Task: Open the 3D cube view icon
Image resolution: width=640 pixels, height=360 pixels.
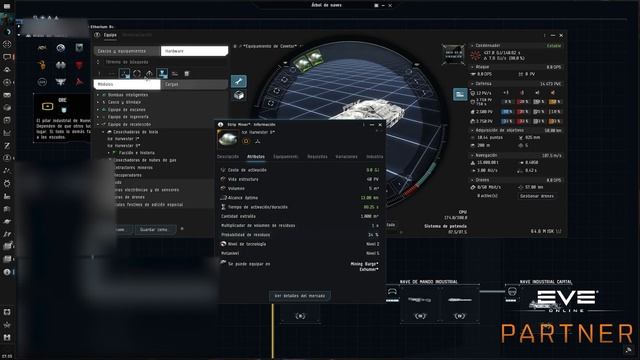Action: pyautogui.click(x=238, y=96)
